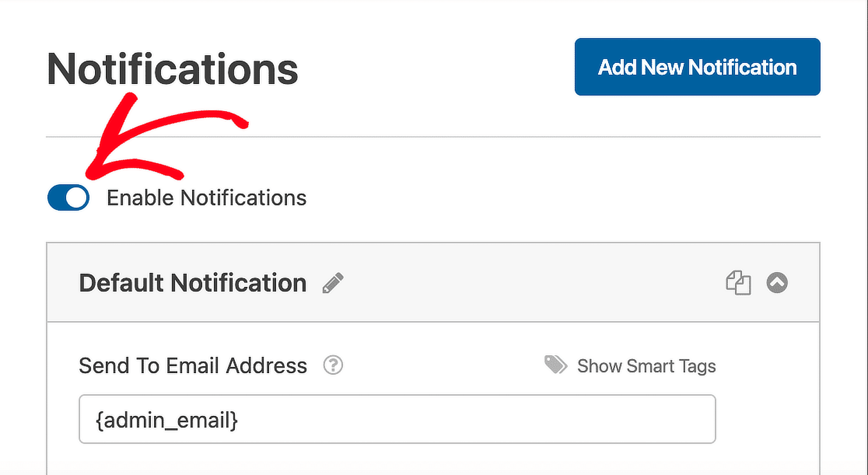Click the pencil icon to rename Default Notification
The height and width of the screenshot is (475, 868).
[333, 282]
